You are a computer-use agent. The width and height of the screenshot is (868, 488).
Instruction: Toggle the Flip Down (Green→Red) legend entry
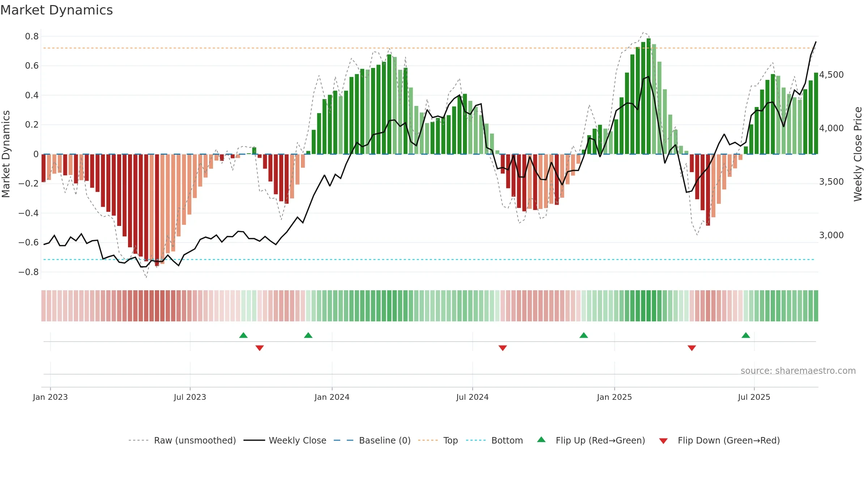[719, 440]
